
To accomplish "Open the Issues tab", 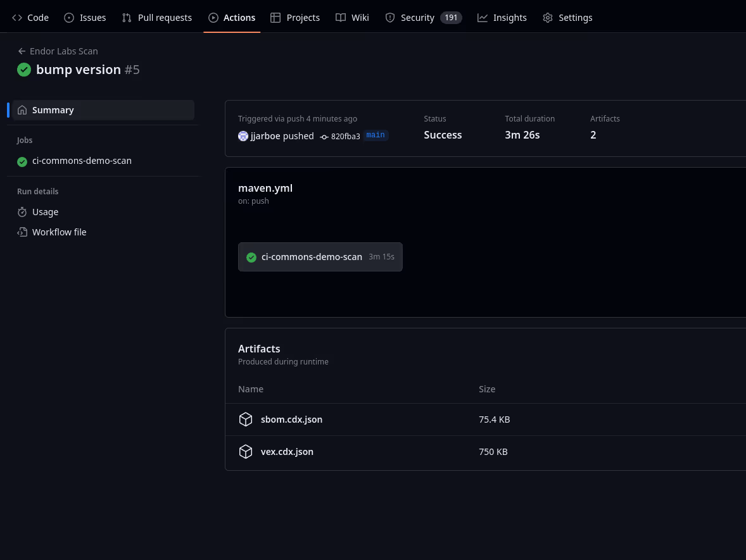I will tap(85, 18).
